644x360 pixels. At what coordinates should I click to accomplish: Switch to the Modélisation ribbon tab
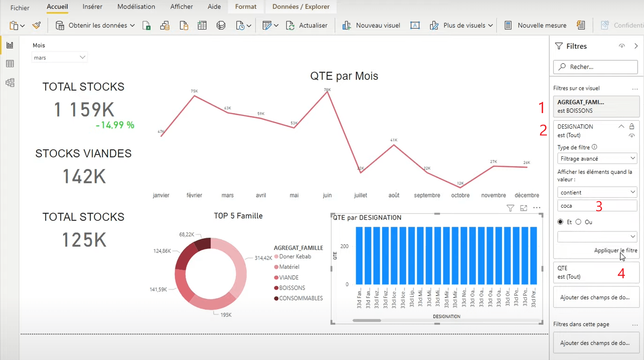(136, 7)
